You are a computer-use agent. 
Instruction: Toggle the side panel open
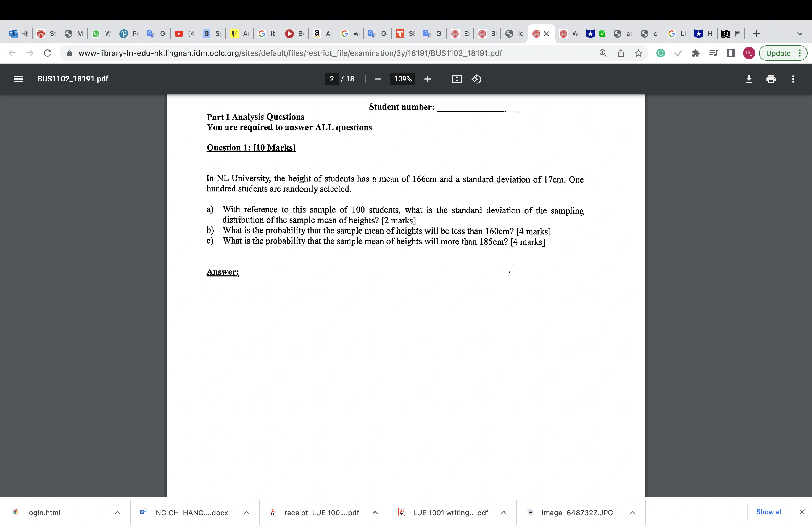coord(731,53)
